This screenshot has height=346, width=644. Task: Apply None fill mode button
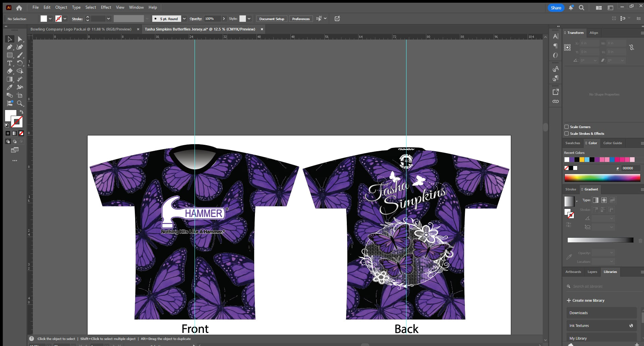21,133
